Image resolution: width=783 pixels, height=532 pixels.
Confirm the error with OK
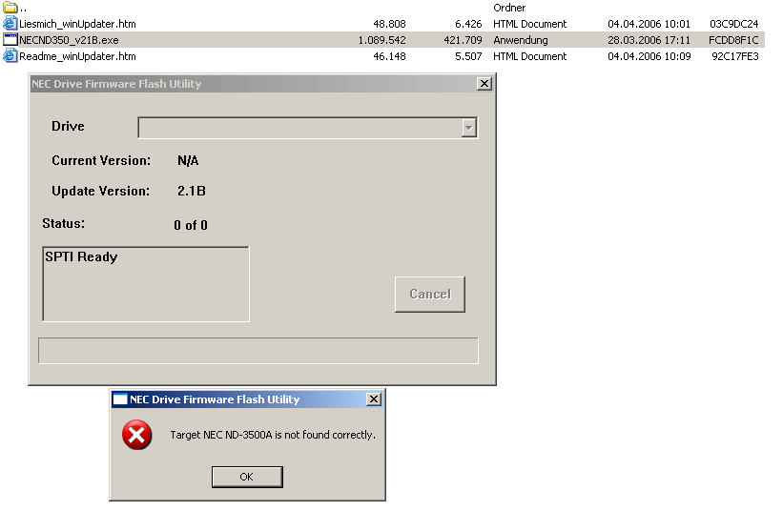click(x=247, y=477)
